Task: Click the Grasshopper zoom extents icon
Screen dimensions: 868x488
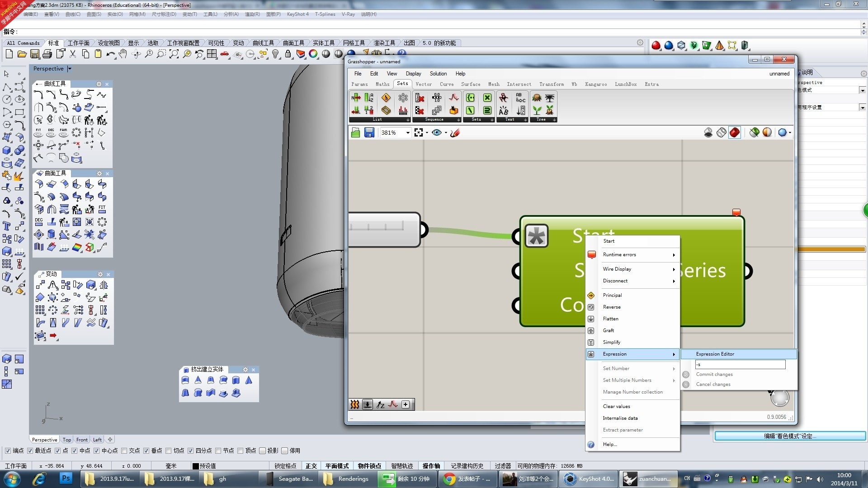Action: (x=419, y=132)
